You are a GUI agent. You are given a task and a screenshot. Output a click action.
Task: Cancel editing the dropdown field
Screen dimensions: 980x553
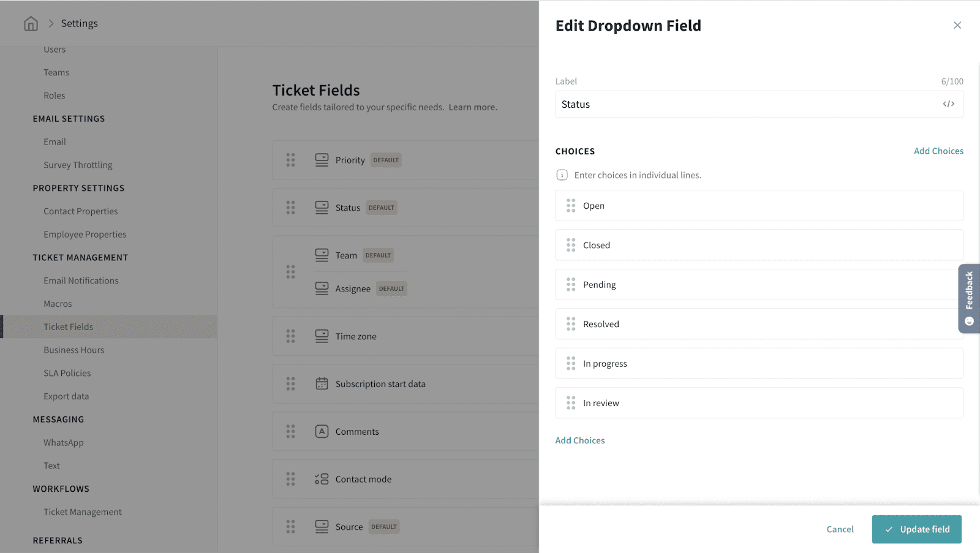(x=840, y=529)
